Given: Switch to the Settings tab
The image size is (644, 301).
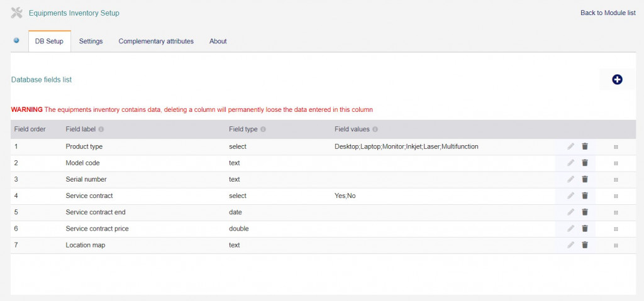Looking at the screenshot, I should tap(91, 41).
